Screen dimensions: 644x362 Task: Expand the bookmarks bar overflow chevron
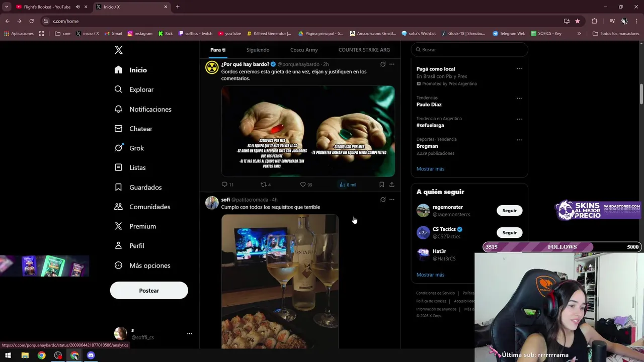point(579,34)
